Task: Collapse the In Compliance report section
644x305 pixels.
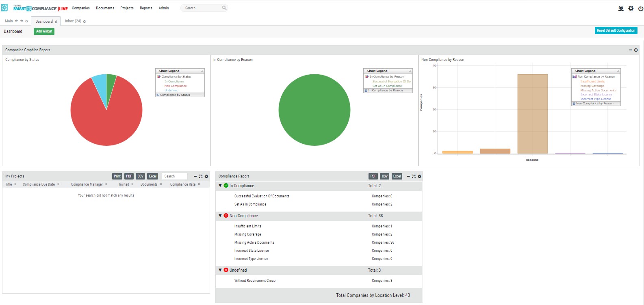Action: coord(220,186)
